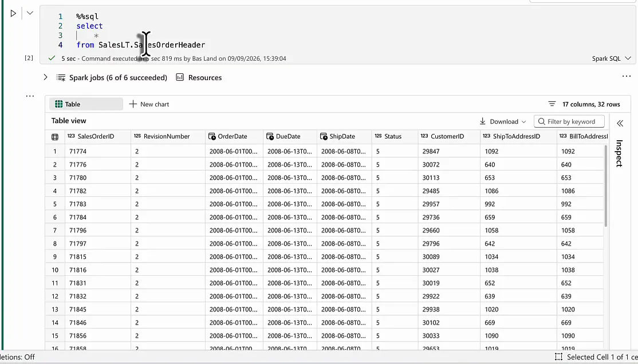Image resolution: width=638 pixels, height=364 pixels.
Task: Click the OrderDate calendar type icon
Action: (212, 136)
